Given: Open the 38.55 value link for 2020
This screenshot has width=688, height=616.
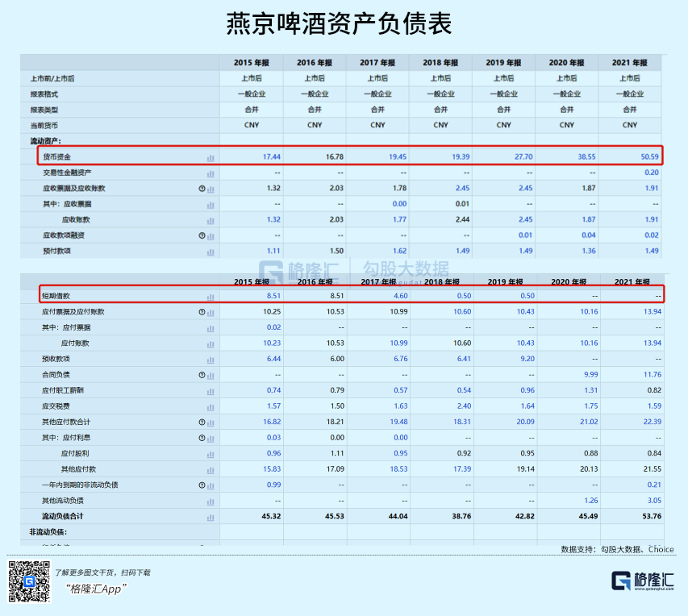Looking at the screenshot, I should point(586,156).
